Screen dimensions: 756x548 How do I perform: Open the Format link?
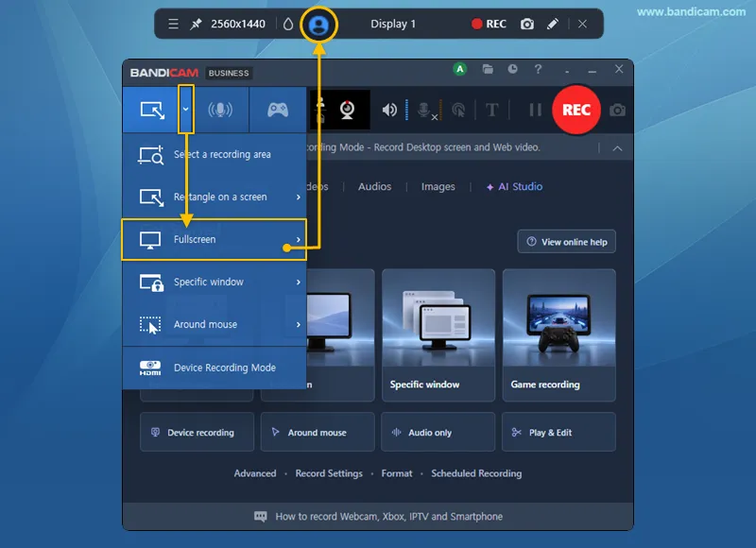[397, 473]
